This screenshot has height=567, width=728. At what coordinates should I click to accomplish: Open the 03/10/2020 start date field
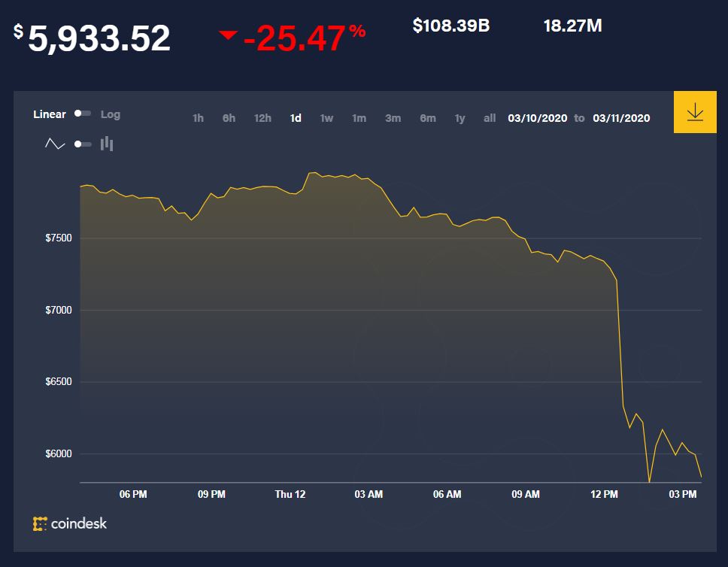(x=536, y=118)
